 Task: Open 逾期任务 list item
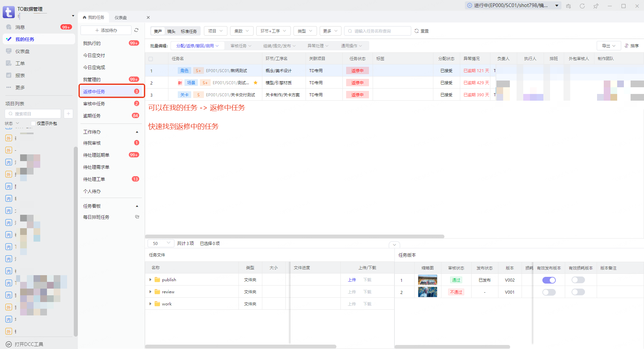pos(111,116)
